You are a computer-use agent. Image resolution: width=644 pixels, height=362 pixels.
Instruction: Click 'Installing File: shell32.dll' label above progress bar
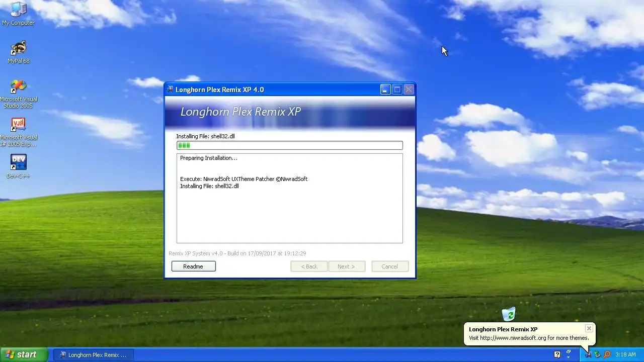click(205, 136)
